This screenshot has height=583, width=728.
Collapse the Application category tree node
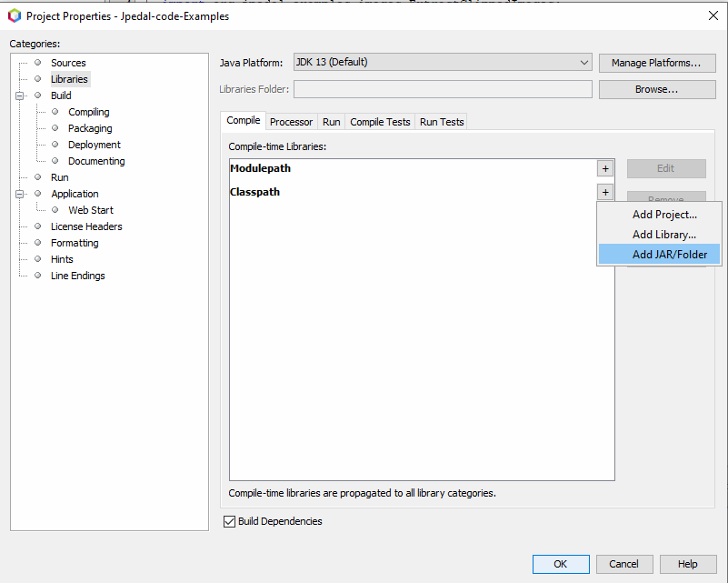click(x=21, y=194)
